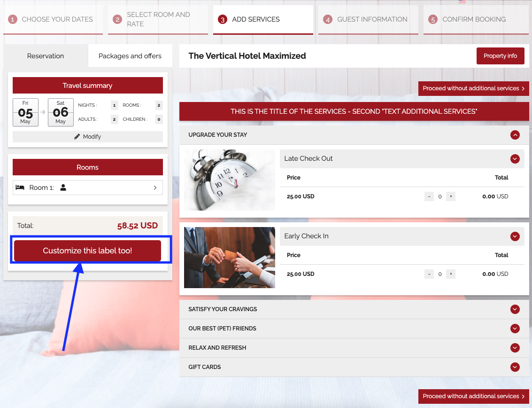The height and width of the screenshot is (408, 532).
Task: Click the bed icon in Room 1
Action: coord(20,188)
